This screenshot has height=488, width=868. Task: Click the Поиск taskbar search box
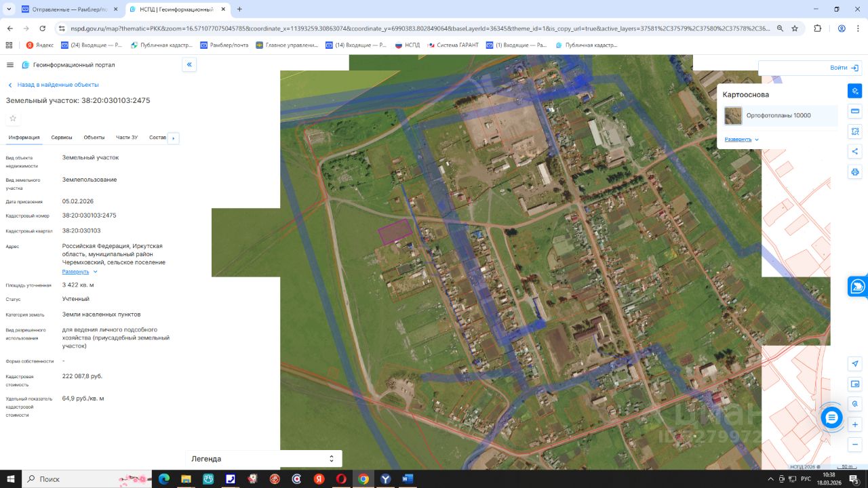(x=87, y=479)
